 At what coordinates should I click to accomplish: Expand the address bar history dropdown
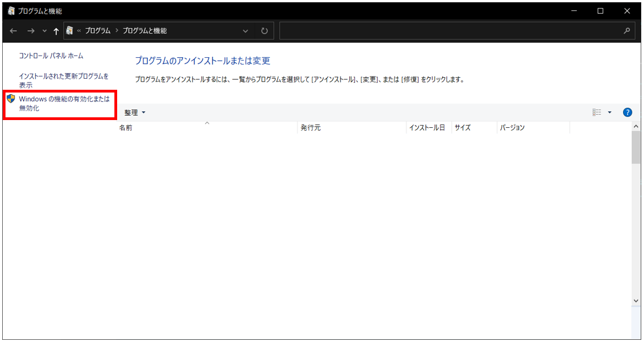pyautogui.click(x=246, y=31)
